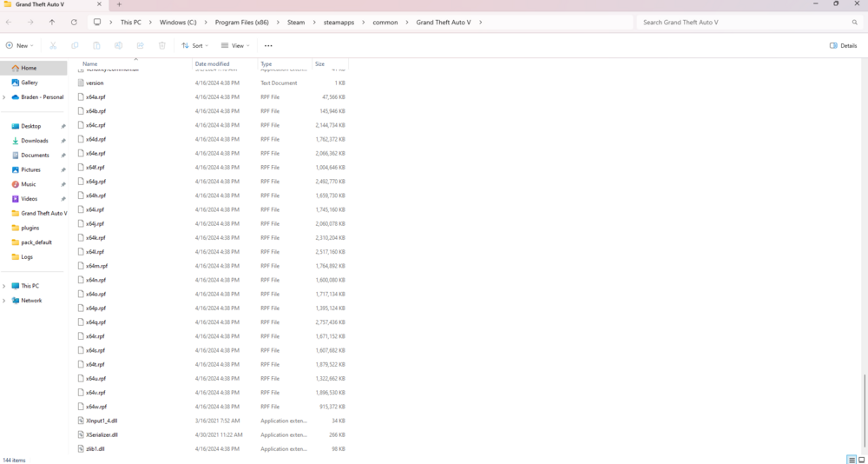Image resolution: width=868 pixels, height=464 pixels.
Task: Switch to large thumbnails view icon
Action: click(861, 460)
